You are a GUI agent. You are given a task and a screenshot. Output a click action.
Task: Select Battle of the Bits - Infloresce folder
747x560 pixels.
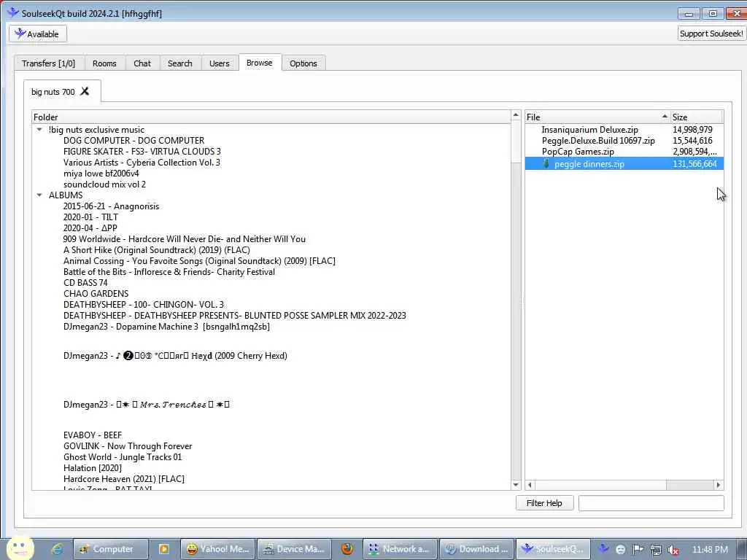169,272
